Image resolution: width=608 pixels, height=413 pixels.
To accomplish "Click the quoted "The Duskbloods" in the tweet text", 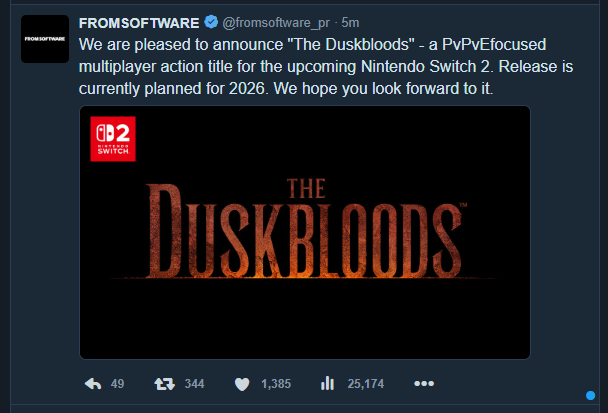I will coord(351,45).
